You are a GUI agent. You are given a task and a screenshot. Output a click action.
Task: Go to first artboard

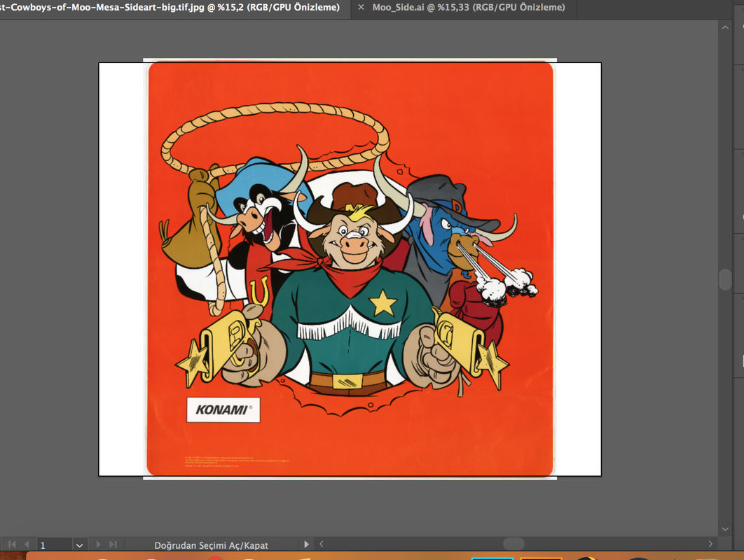13,545
